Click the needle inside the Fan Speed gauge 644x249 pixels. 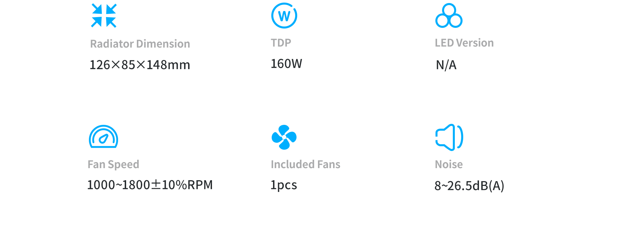click(104, 139)
